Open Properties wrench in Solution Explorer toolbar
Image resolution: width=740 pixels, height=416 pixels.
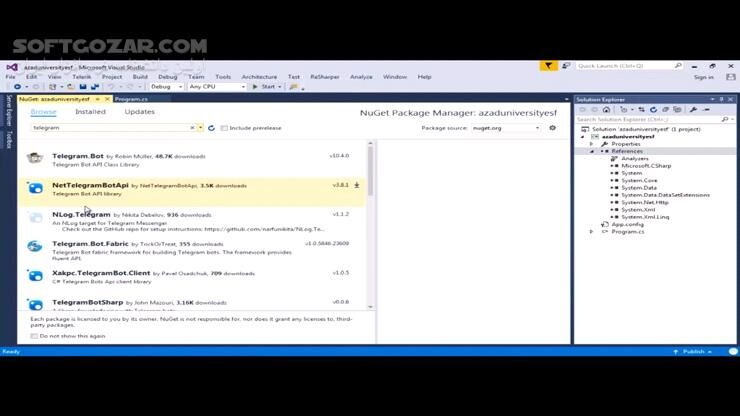coord(693,109)
